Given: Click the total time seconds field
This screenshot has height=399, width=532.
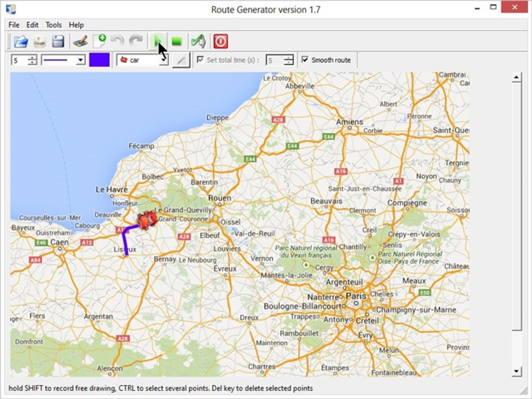Looking at the screenshot, I should tap(275, 60).
